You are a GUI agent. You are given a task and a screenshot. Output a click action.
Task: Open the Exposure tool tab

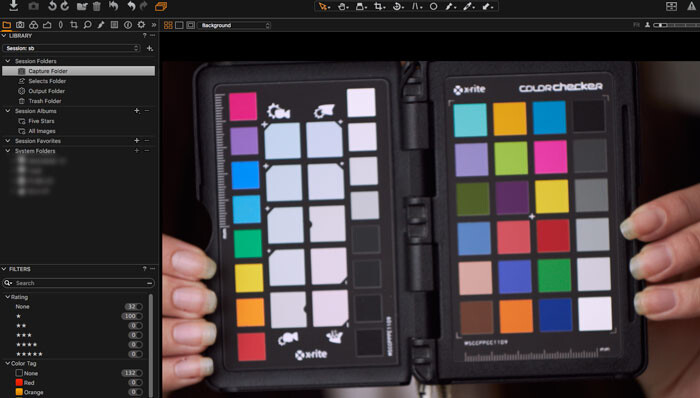pyautogui.click(x=47, y=25)
